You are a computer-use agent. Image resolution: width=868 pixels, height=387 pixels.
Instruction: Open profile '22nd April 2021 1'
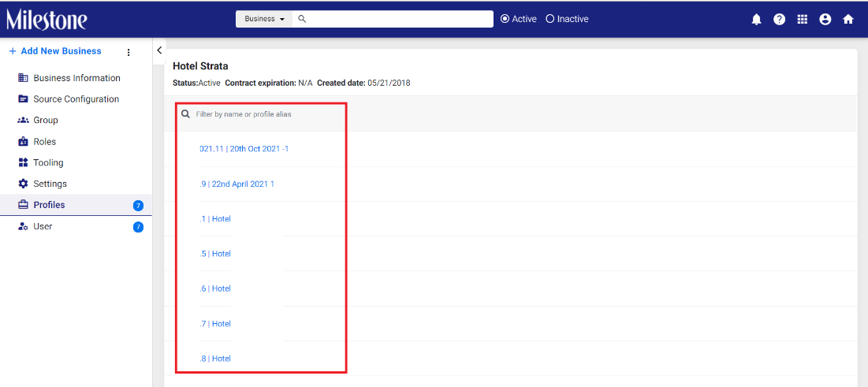click(237, 184)
